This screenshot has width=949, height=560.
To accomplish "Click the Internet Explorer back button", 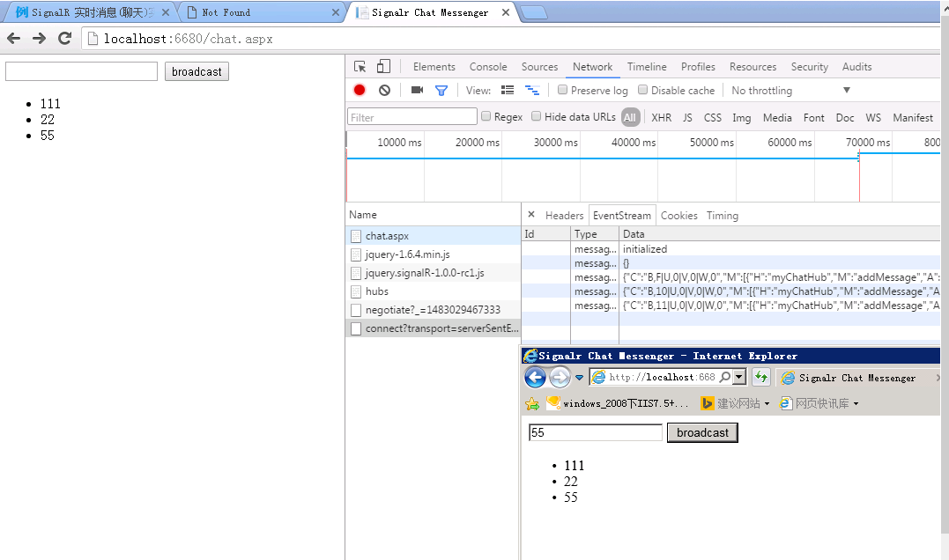I will (x=535, y=378).
